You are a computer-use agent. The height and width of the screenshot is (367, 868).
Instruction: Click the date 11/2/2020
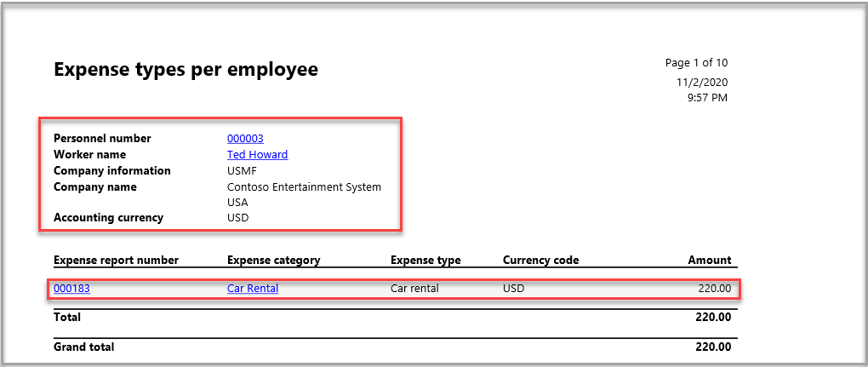(x=702, y=83)
